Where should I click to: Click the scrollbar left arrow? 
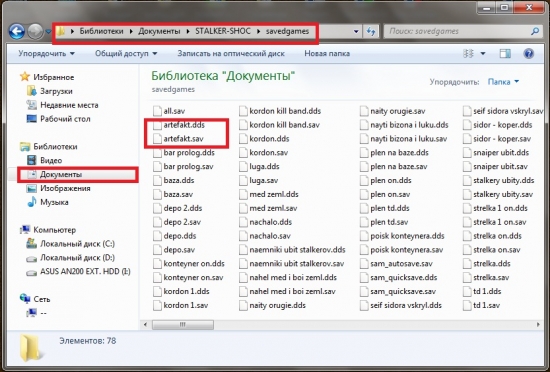[x=145, y=325]
